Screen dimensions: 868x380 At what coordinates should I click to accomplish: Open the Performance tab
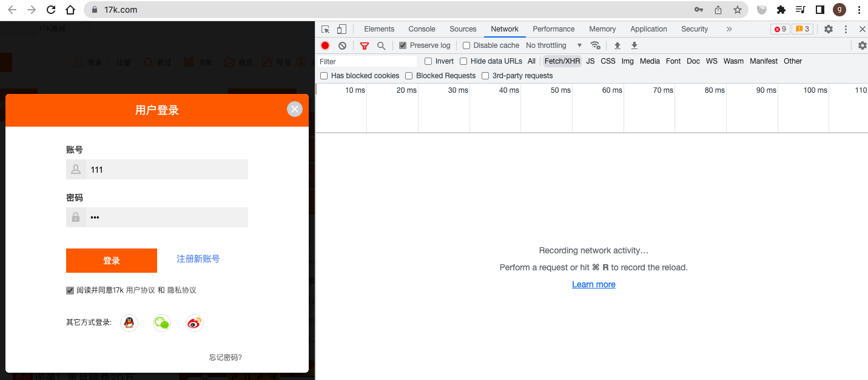tap(554, 29)
